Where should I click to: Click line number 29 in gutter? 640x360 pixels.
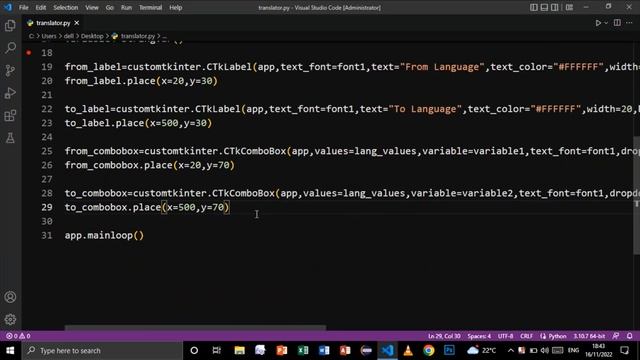[47, 207]
